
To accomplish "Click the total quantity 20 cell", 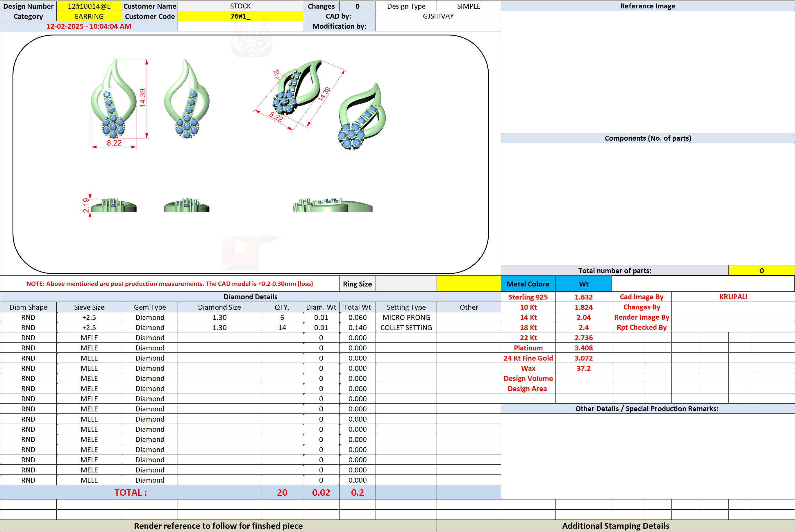I will [x=282, y=492].
